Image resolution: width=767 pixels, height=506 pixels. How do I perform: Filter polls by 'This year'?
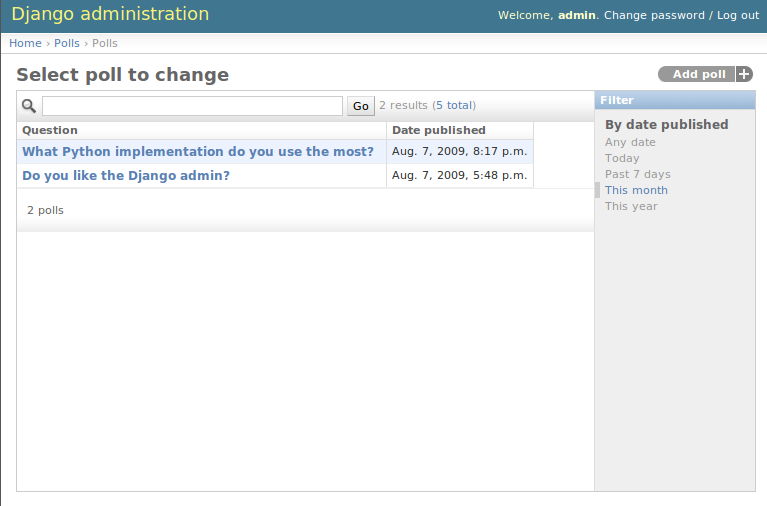point(631,206)
